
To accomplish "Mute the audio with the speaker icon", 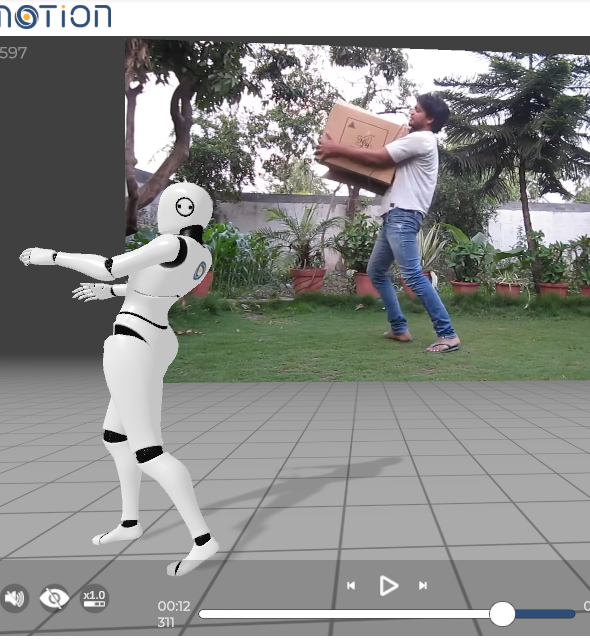I will click(14, 599).
